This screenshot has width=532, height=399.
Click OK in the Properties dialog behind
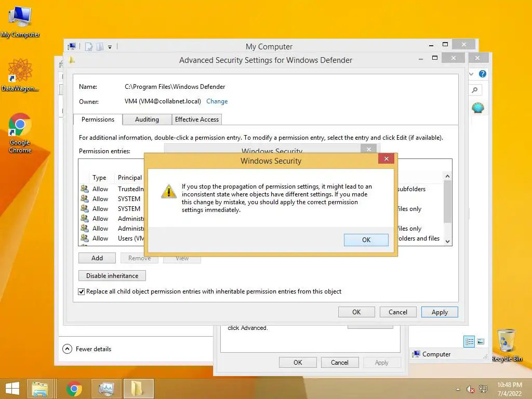point(298,362)
